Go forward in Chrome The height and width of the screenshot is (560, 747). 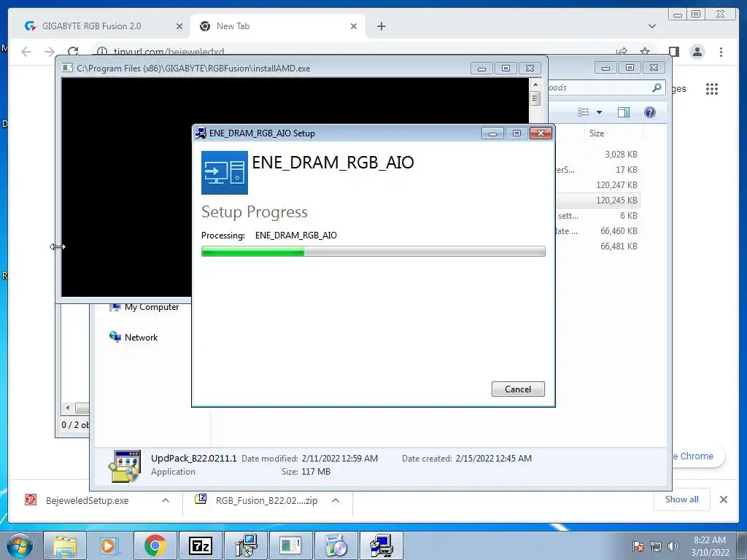pos(50,52)
